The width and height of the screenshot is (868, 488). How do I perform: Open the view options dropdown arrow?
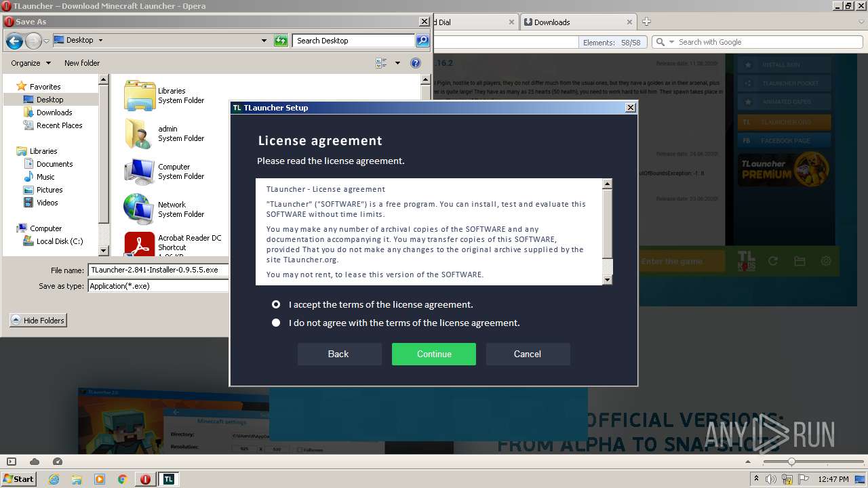tap(397, 63)
